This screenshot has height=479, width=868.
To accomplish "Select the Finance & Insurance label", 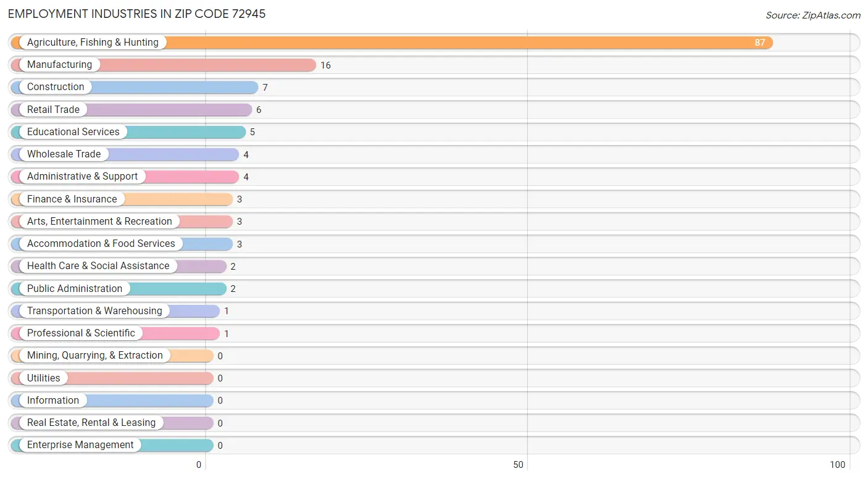I will click(x=72, y=199).
